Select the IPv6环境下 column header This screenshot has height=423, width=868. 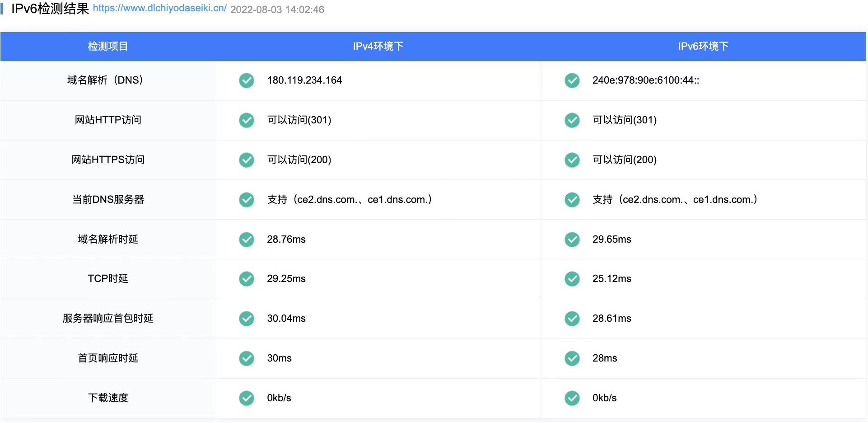tap(703, 46)
